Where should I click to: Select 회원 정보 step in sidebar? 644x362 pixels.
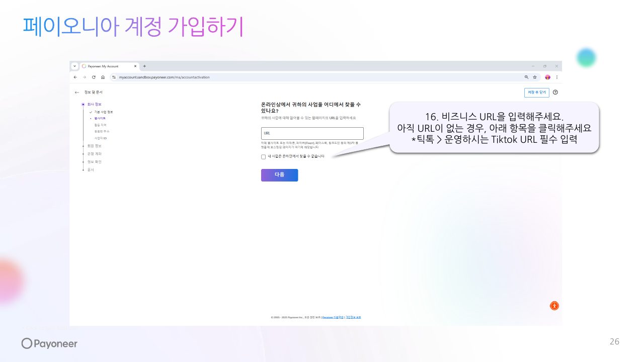tap(94, 146)
